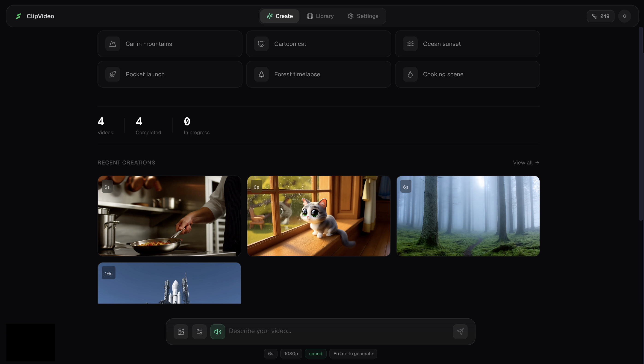Viewport: 644px width, 364px height.
Task: Select the Forest timelapse tree icon
Action: (x=261, y=74)
